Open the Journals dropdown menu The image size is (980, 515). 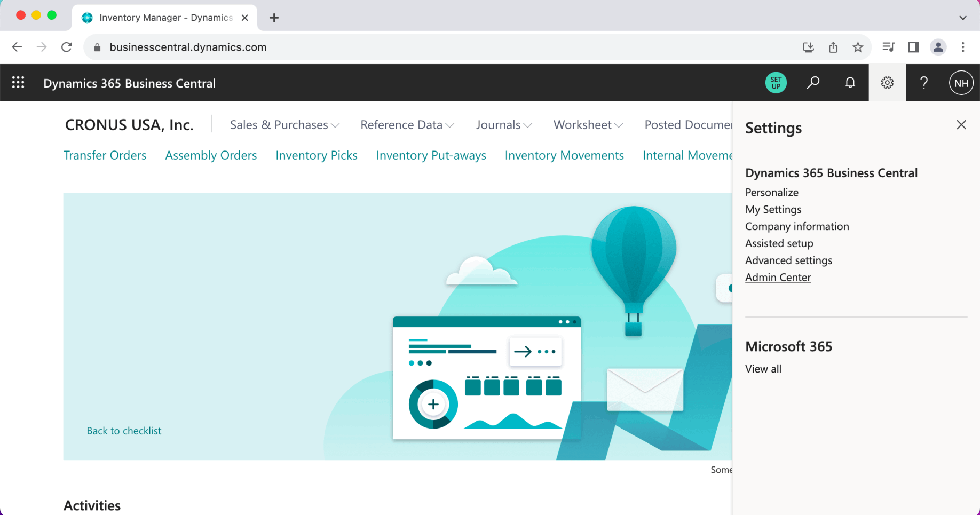pyautogui.click(x=504, y=125)
